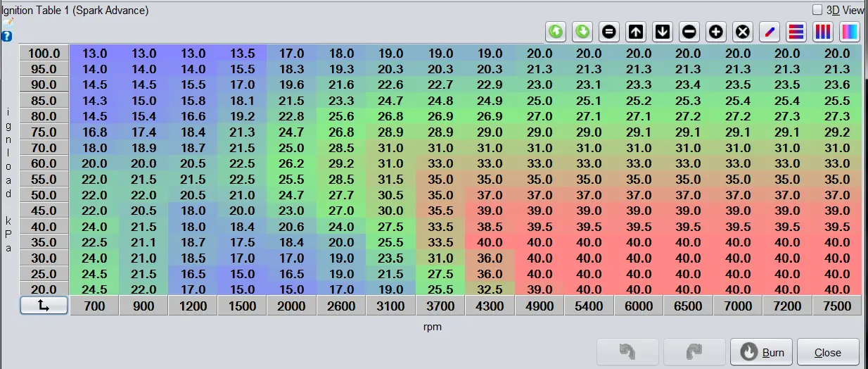
Task: Select the 1200 rpm axis bin
Action: tap(193, 306)
